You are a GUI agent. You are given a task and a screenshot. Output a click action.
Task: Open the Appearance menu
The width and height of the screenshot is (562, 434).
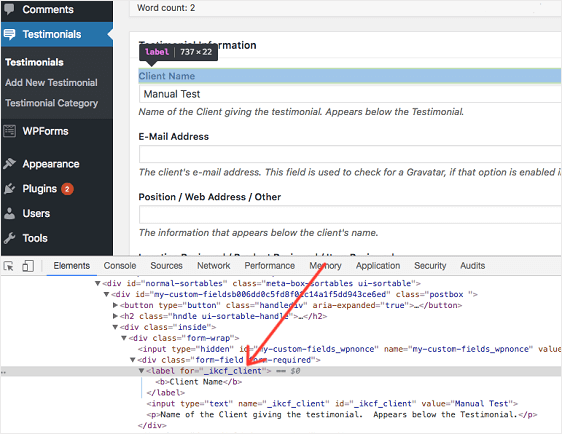(x=51, y=164)
